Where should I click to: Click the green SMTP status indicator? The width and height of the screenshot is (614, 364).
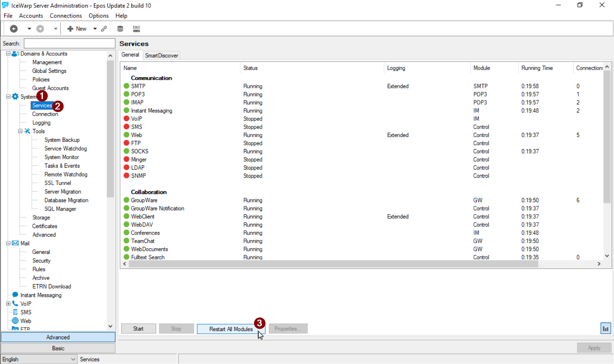point(126,86)
